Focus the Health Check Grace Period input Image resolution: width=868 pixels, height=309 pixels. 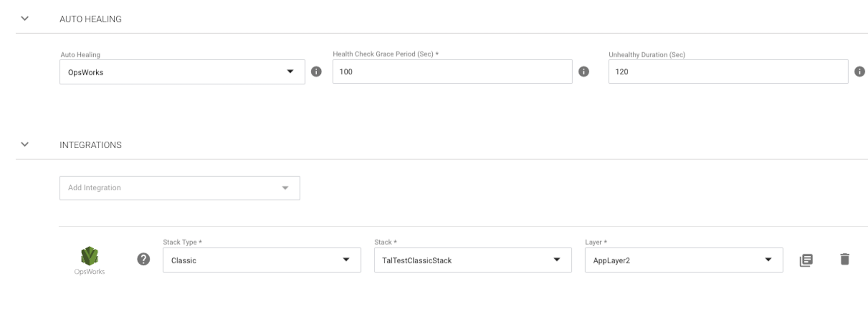(452, 72)
